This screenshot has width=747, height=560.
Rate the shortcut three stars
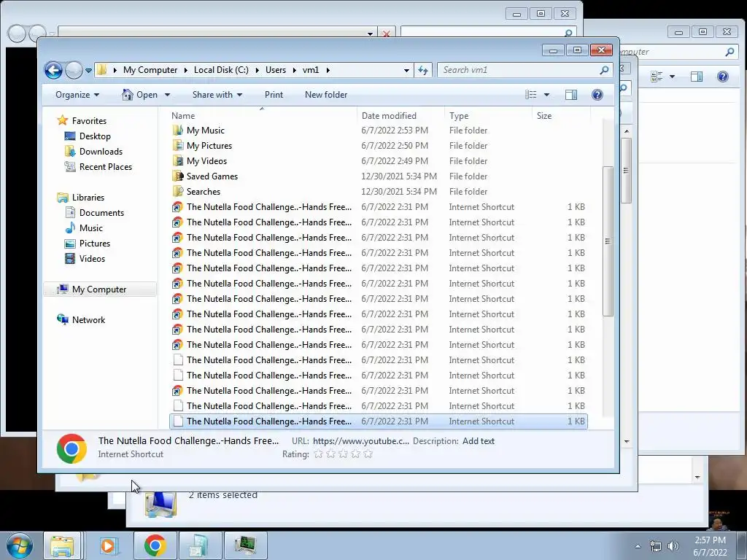click(343, 454)
